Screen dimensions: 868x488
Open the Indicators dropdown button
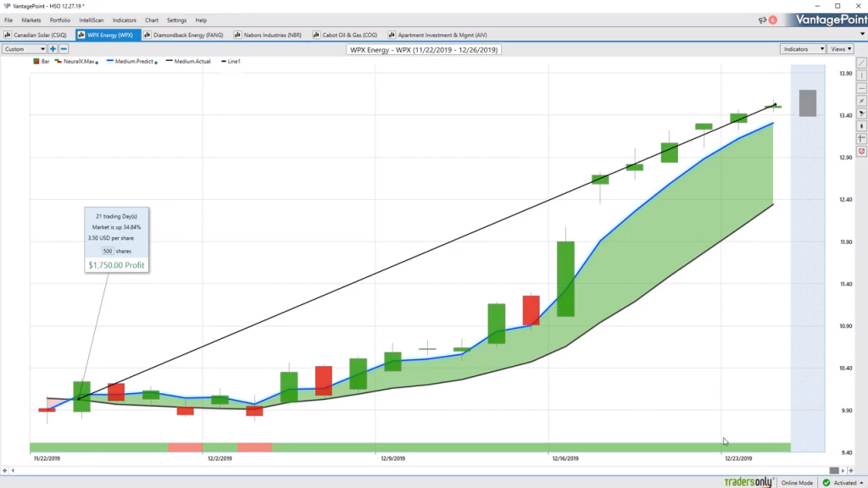click(803, 49)
